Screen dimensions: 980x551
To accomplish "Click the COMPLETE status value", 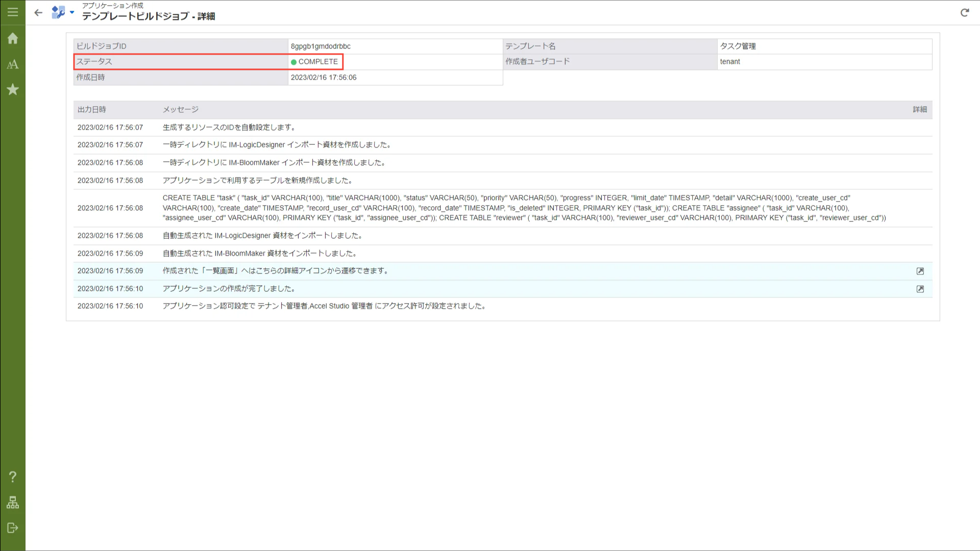I will tap(317, 62).
